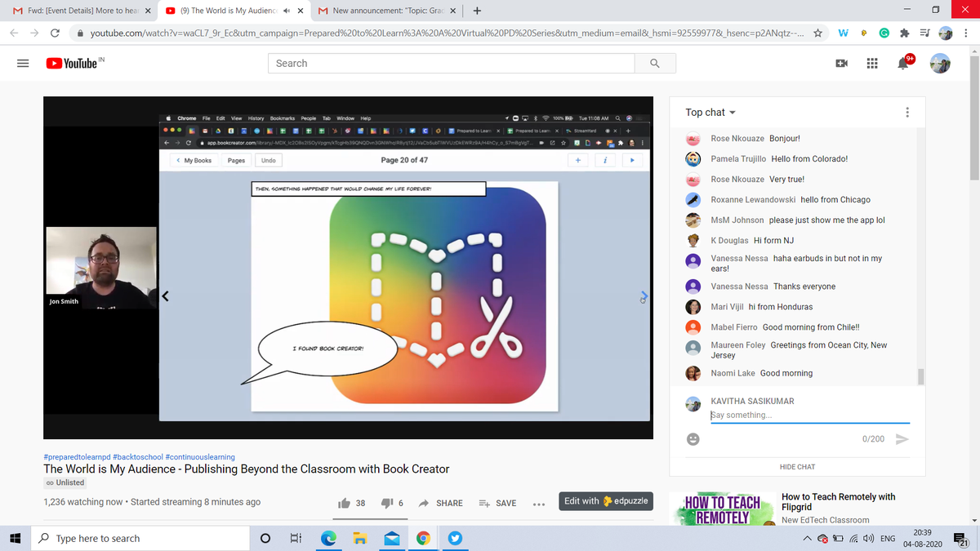Focus the YouTube search field

tap(452, 63)
